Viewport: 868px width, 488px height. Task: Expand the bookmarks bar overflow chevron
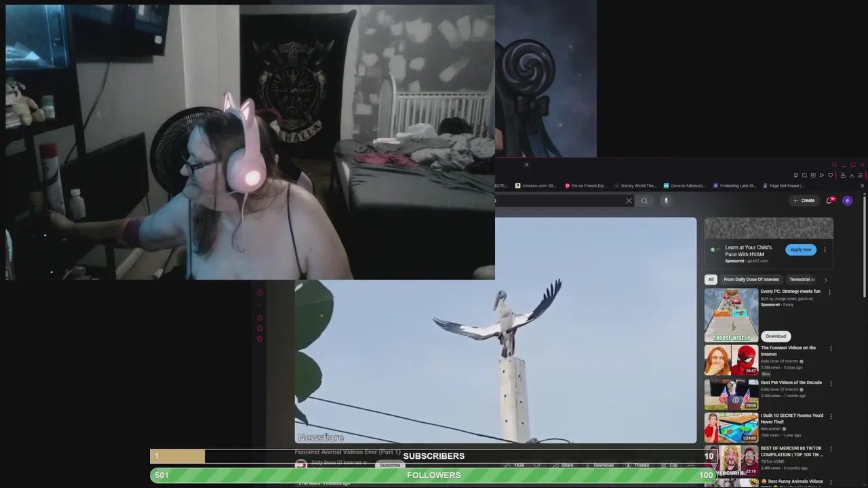[x=862, y=186]
